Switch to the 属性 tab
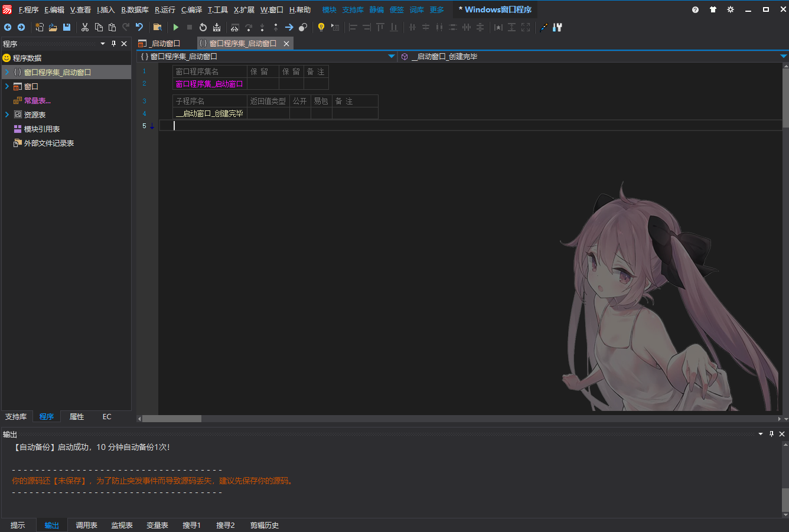Screen dimensions: 789x532 [x=77, y=417]
